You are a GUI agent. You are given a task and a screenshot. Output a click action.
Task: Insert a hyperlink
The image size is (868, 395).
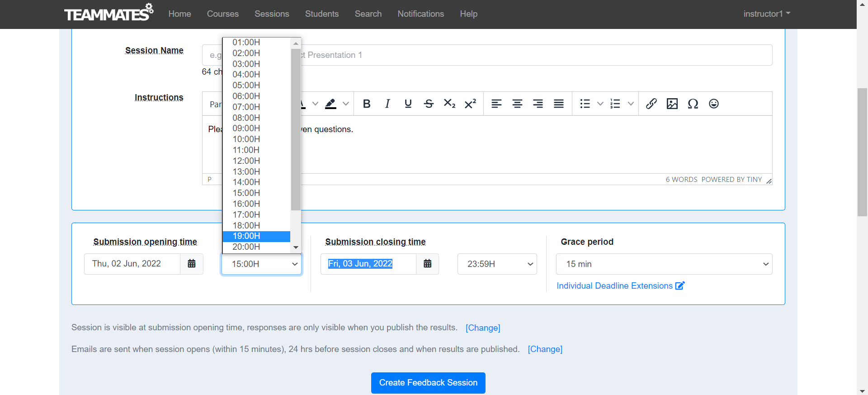coord(651,104)
